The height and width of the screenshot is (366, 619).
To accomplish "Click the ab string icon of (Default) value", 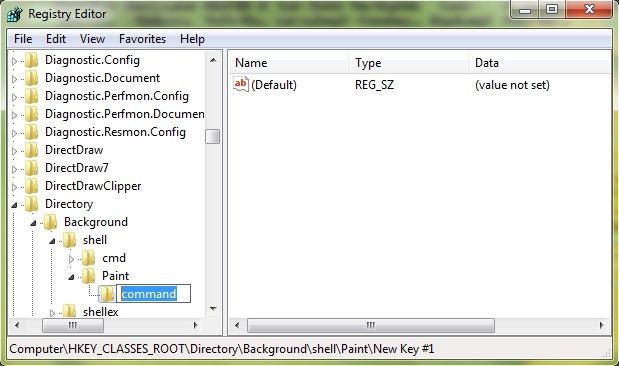I will coord(240,84).
